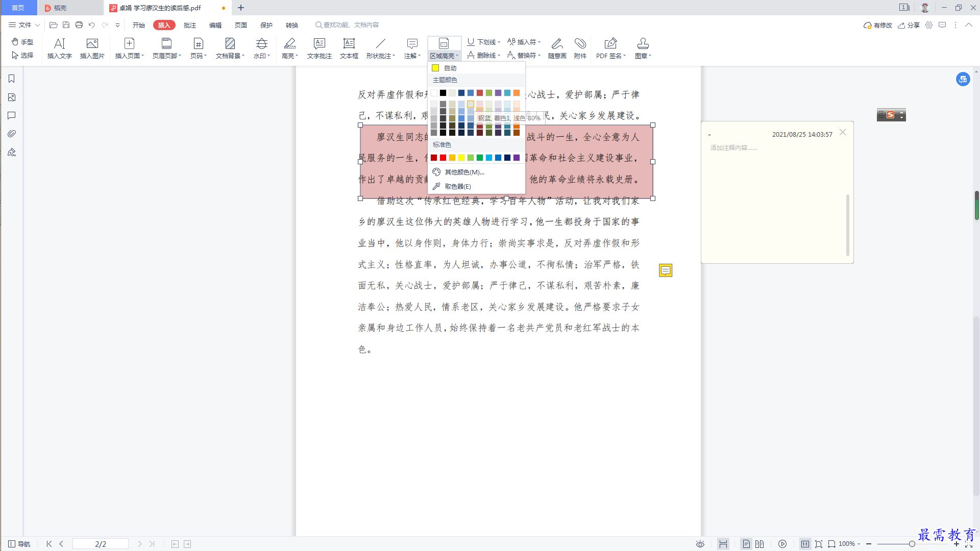Click the Open file folder icon
This screenshot has height=551, width=980.
click(x=53, y=25)
